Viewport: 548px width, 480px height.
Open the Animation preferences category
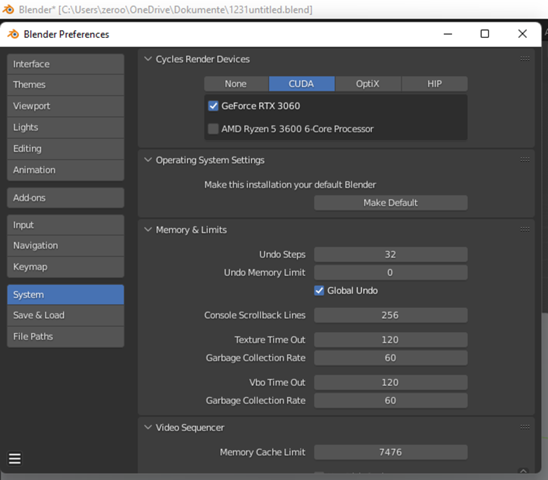[65, 170]
